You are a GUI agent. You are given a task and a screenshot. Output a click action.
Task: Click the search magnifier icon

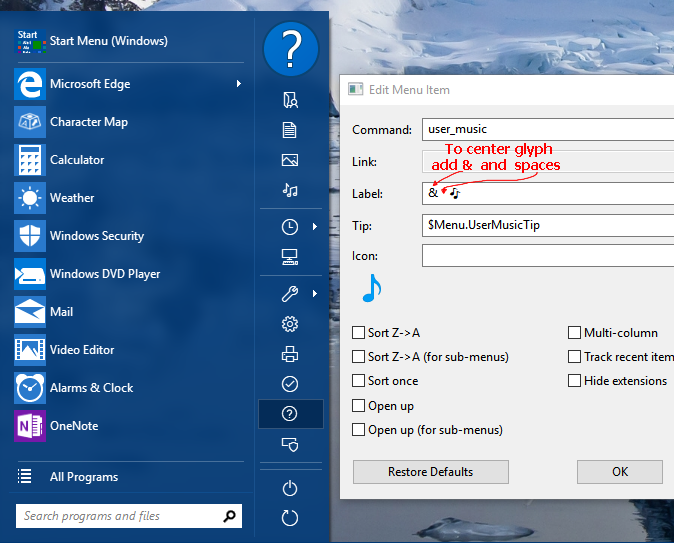click(230, 516)
